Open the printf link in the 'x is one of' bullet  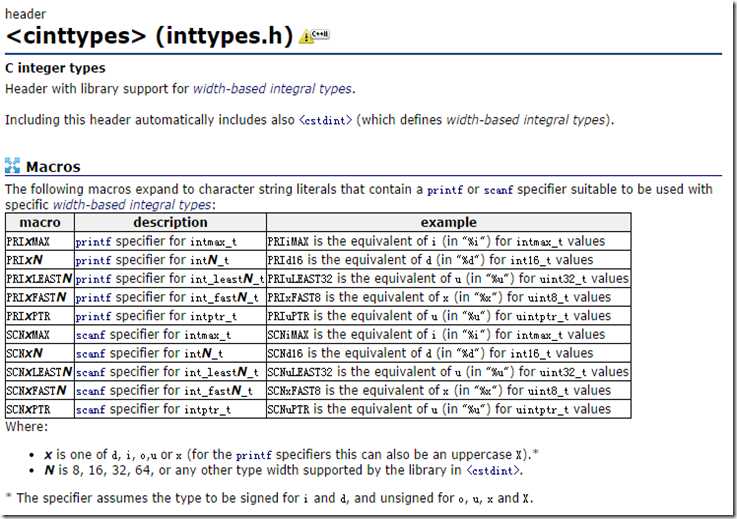click(254, 455)
